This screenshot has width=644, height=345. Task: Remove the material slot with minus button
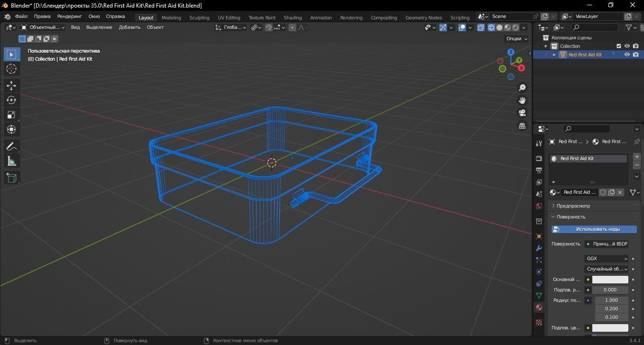pos(636,165)
